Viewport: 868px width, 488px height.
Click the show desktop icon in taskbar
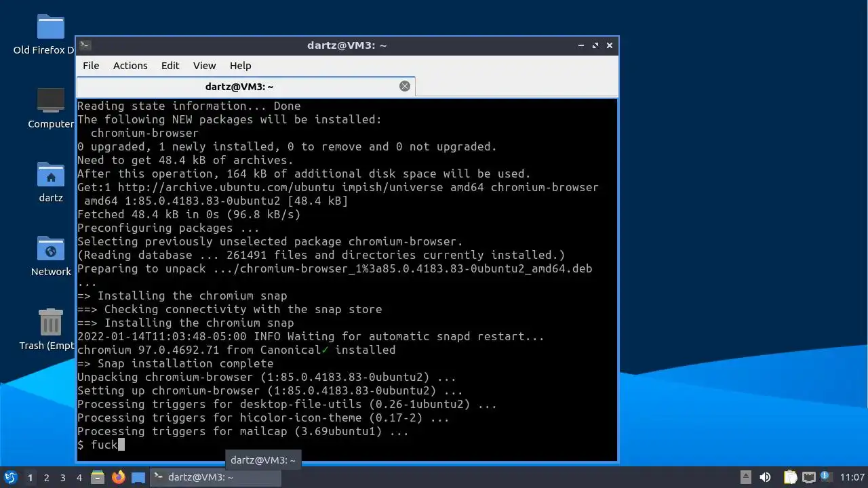click(x=138, y=477)
